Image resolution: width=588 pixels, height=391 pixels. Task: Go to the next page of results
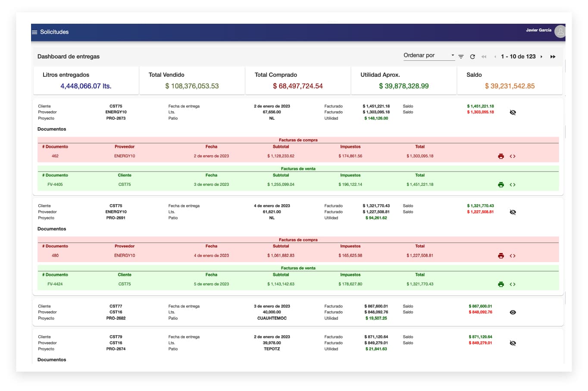point(541,56)
